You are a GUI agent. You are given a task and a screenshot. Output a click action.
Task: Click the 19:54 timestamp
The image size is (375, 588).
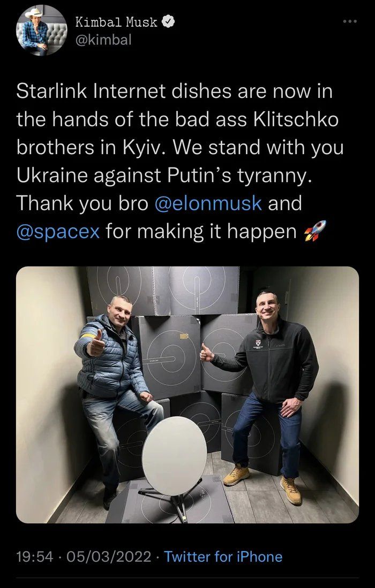34,556
